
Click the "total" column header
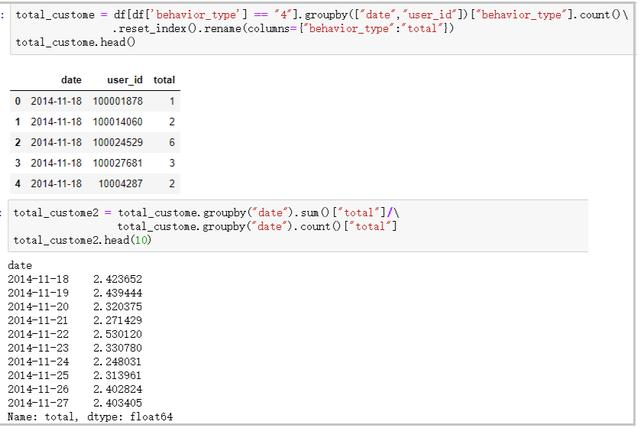pos(164,79)
